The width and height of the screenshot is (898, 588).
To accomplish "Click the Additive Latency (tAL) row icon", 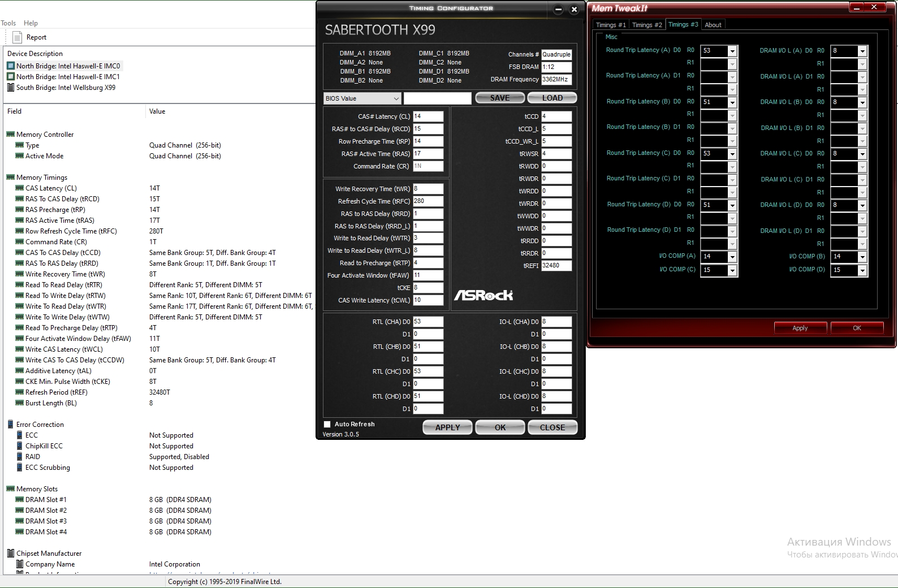I will tap(19, 371).
